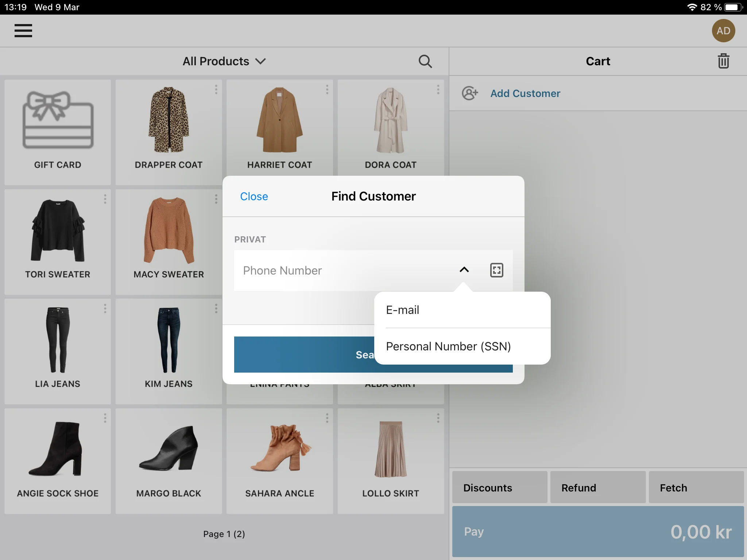
Task: Select the Margo Black shoe image
Action: [169, 448]
